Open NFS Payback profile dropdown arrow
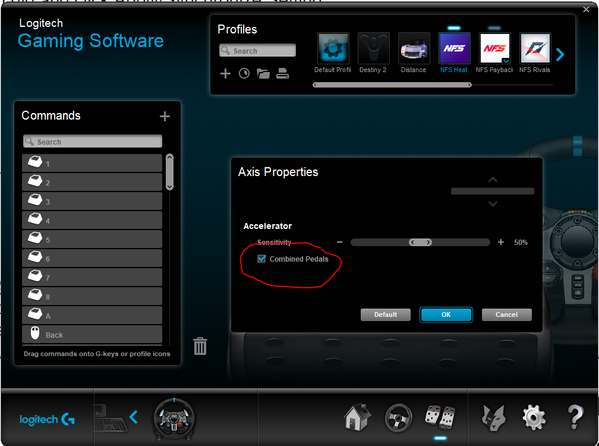599x446 pixels. (x=506, y=60)
